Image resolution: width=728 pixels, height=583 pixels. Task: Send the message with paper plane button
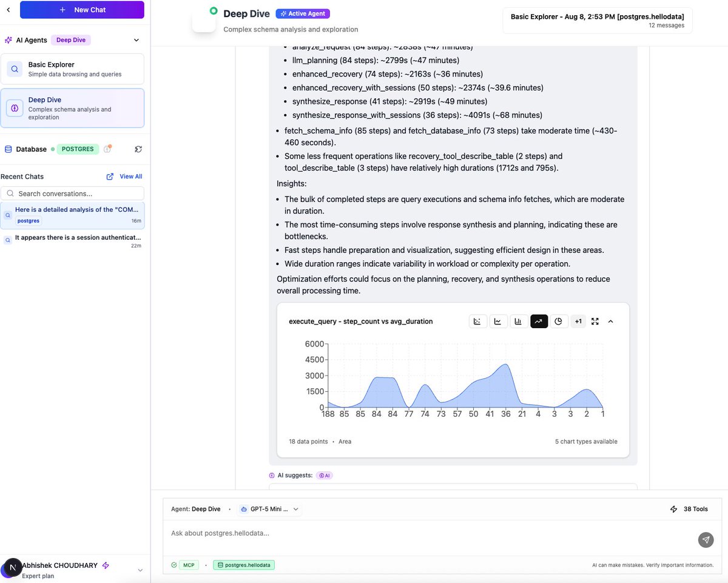(705, 539)
